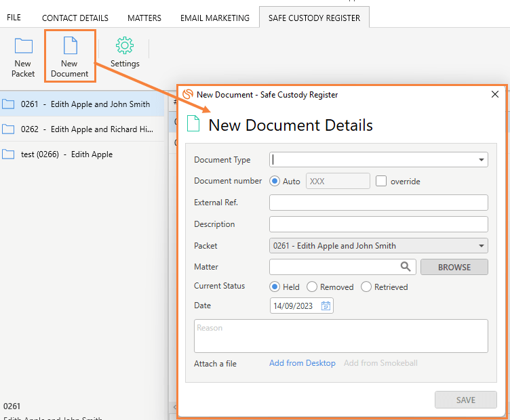Open the FILE menu tab
Image resolution: width=510 pixels, height=420 pixels.
tap(14, 18)
